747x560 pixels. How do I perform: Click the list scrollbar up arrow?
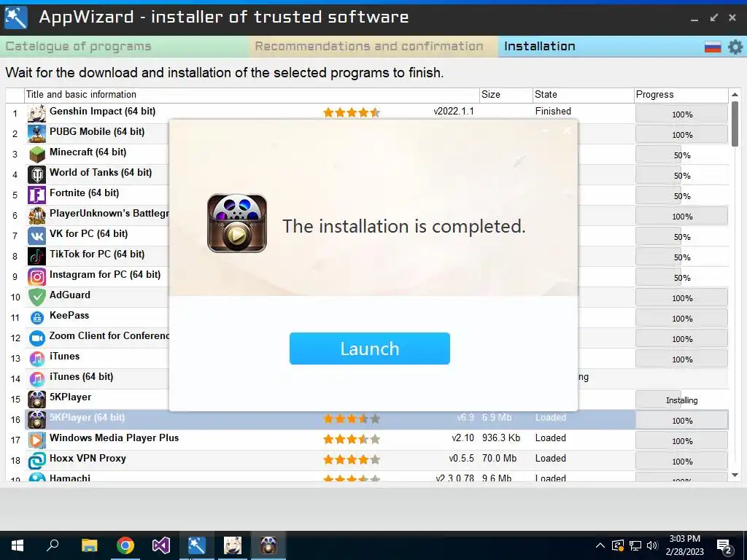tap(735, 94)
